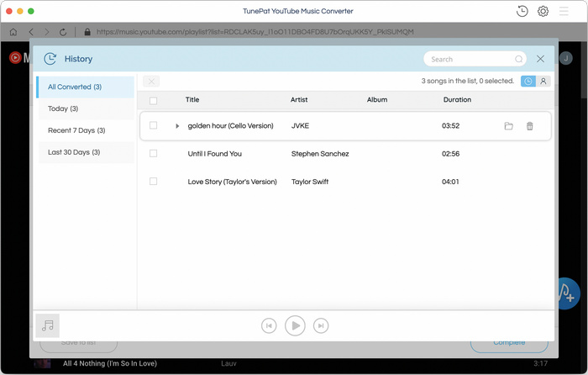Click the music note album art thumbnail
Screen dimensions: 588x375
(48, 325)
